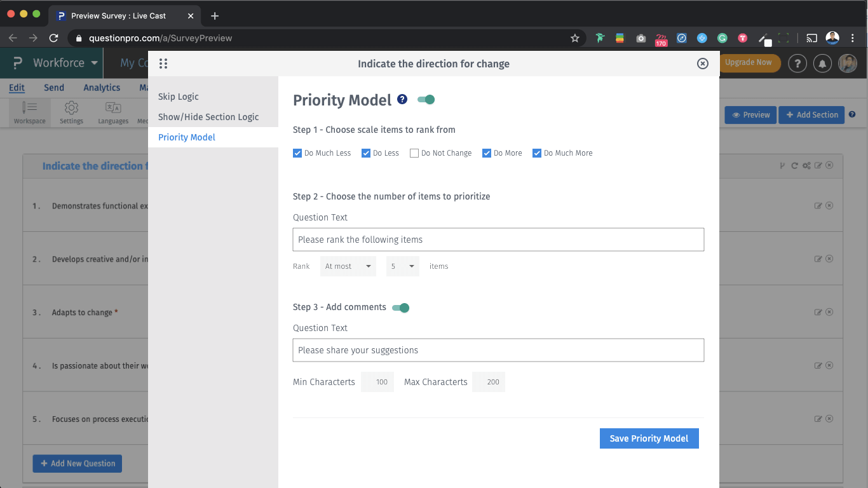Click the edit pencil icon on section header
This screenshot has width=868, height=488.
pyautogui.click(x=818, y=165)
